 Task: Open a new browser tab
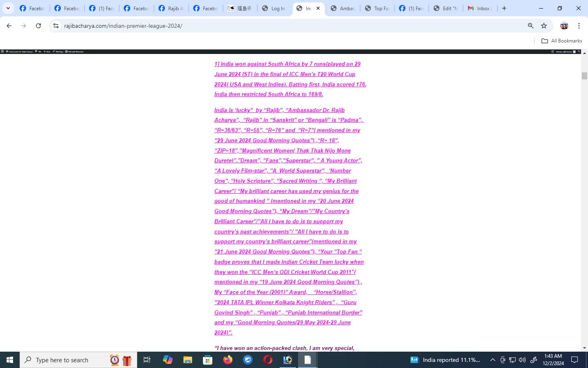(x=504, y=8)
